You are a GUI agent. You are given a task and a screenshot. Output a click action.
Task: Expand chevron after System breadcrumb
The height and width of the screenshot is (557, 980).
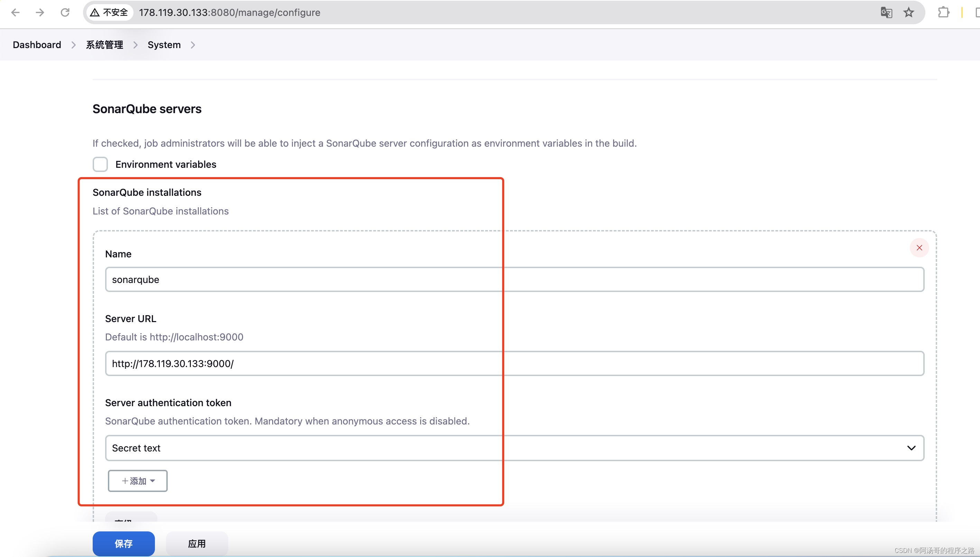point(193,45)
